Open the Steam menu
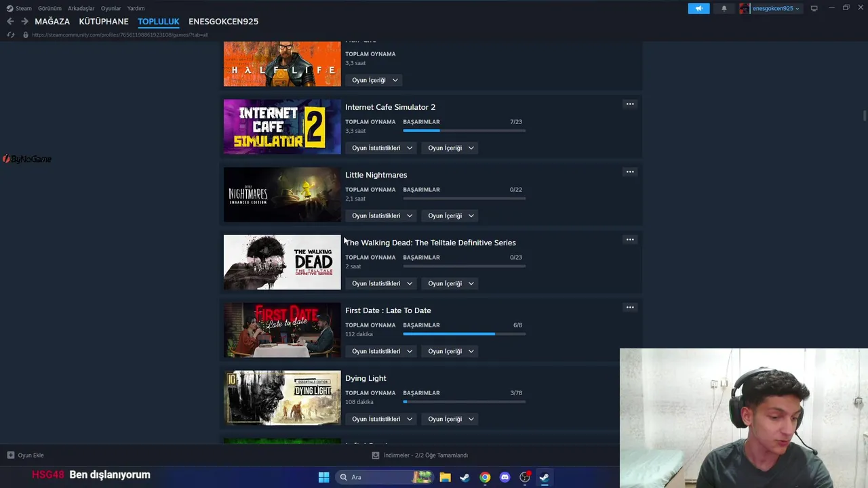868x488 pixels. click(x=24, y=8)
